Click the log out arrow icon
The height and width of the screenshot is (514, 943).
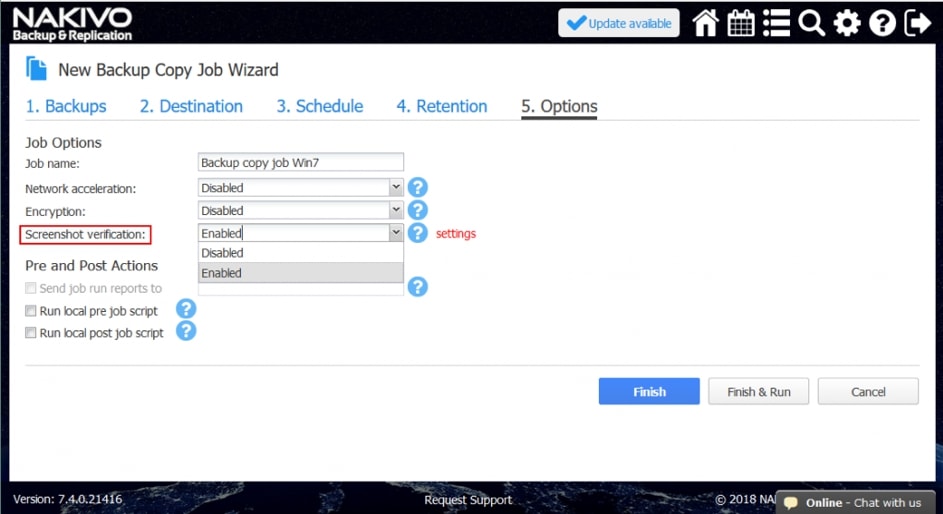click(x=917, y=23)
